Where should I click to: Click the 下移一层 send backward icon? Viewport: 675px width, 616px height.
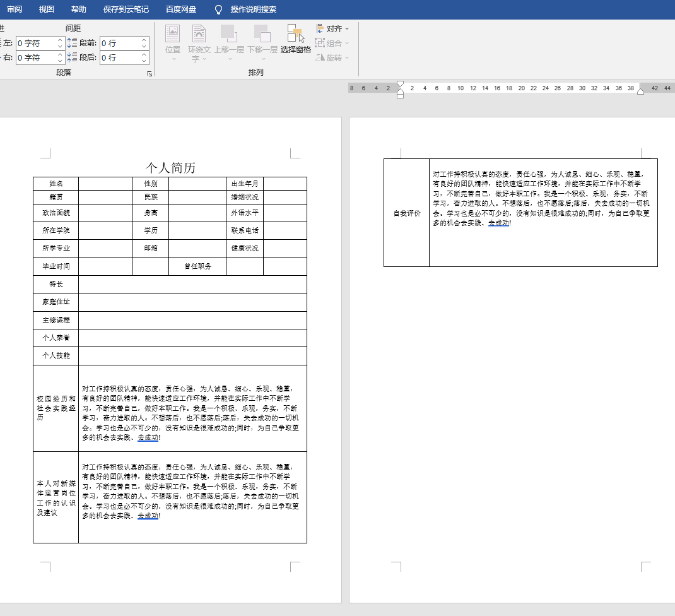pyautogui.click(x=262, y=33)
